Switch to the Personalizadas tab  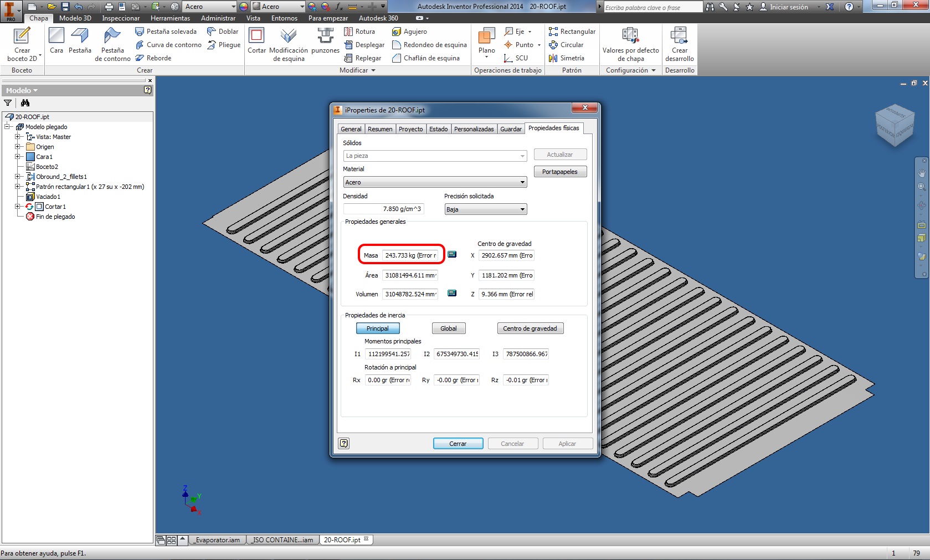[x=474, y=129]
